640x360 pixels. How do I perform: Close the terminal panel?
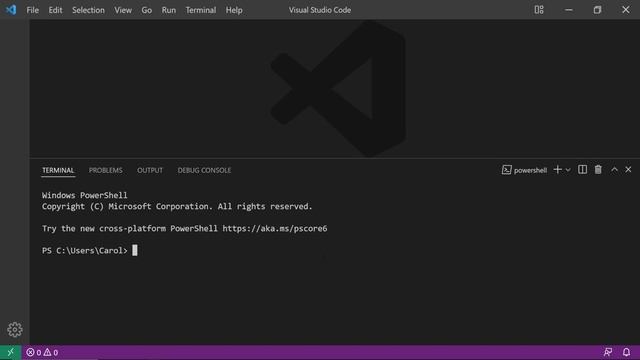(628, 169)
